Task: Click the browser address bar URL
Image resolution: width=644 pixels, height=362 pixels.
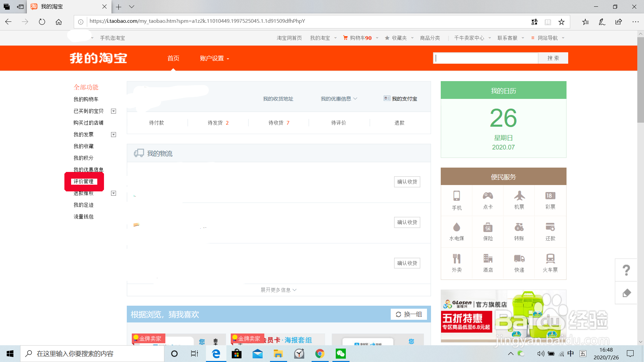Action: pyautogui.click(x=197, y=21)
